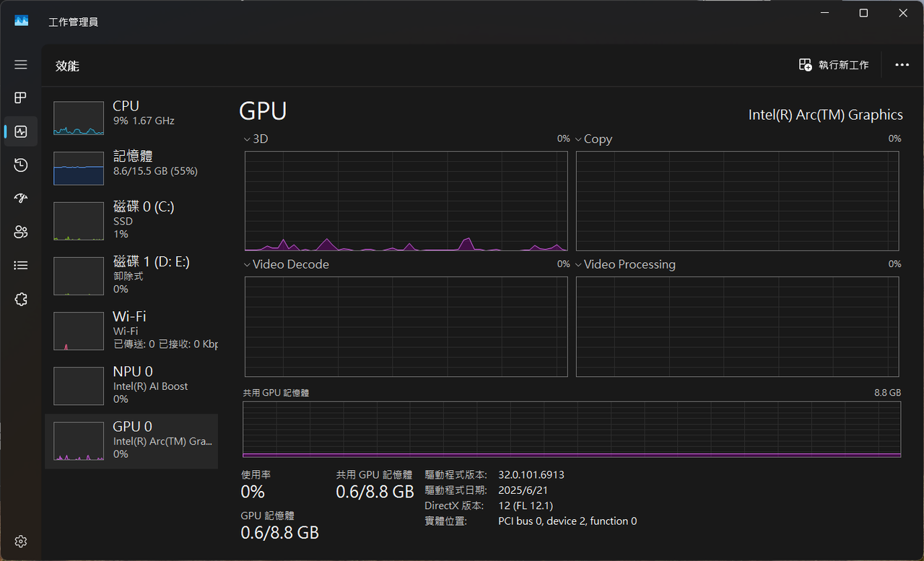Click the 共用 GPU 記憶體 0.6/8.8 GB value
The height and width of the screenshot is (561, 924).
coord(375,492)
